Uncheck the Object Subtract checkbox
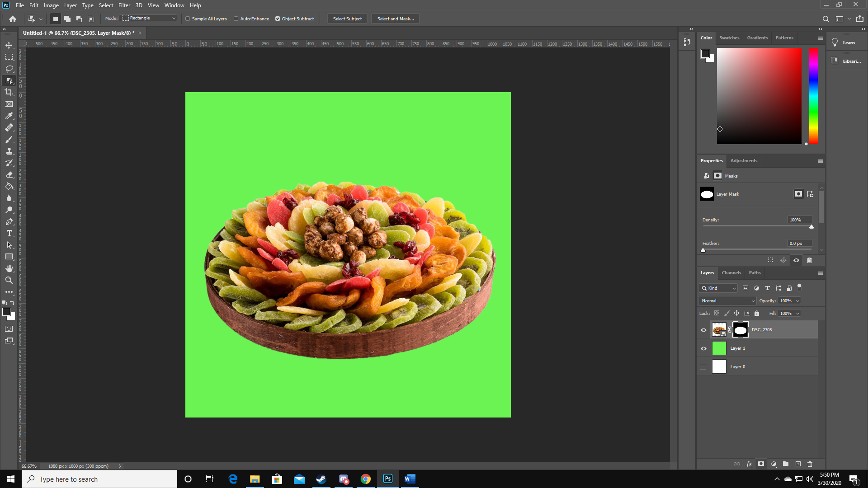This screenshot has height=488, width=868. tap(278, 19)
